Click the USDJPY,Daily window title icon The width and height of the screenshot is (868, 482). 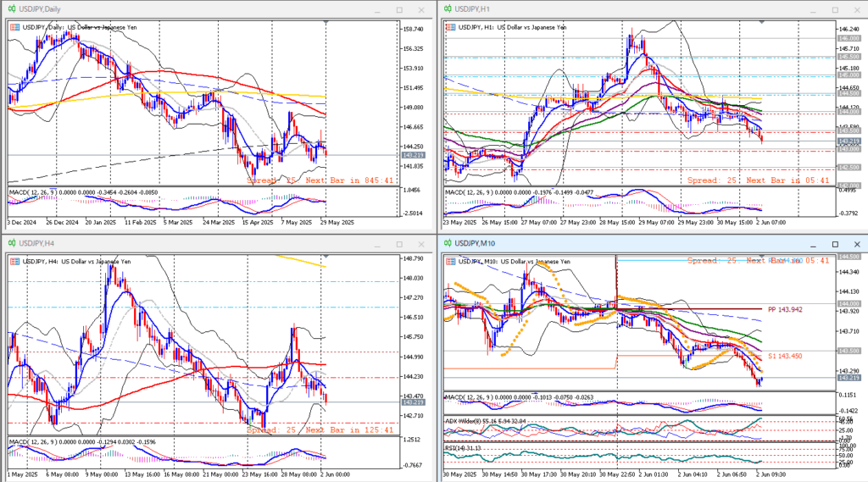(x=12, y=9)
